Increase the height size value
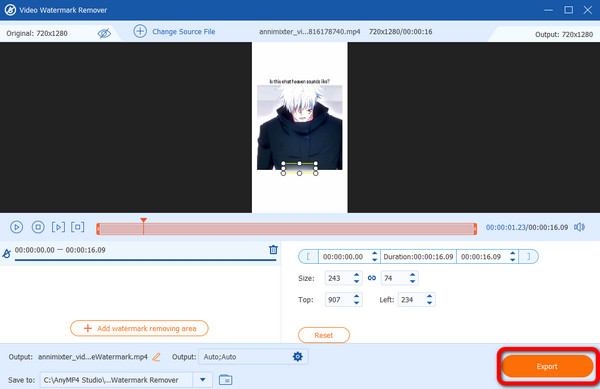The image size is (600, 389). click(412, 275)
